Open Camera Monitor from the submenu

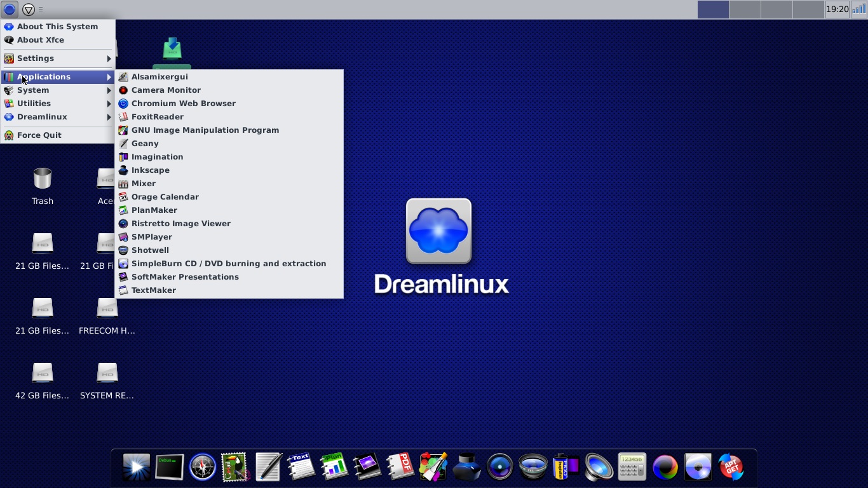tap(229, 90)
